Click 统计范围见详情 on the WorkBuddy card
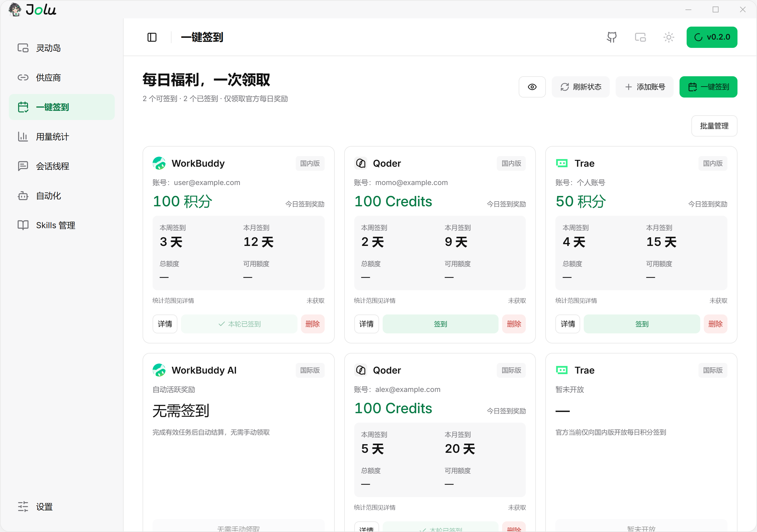The height and width of the screenshot is (532, 757). pos(173,301)
